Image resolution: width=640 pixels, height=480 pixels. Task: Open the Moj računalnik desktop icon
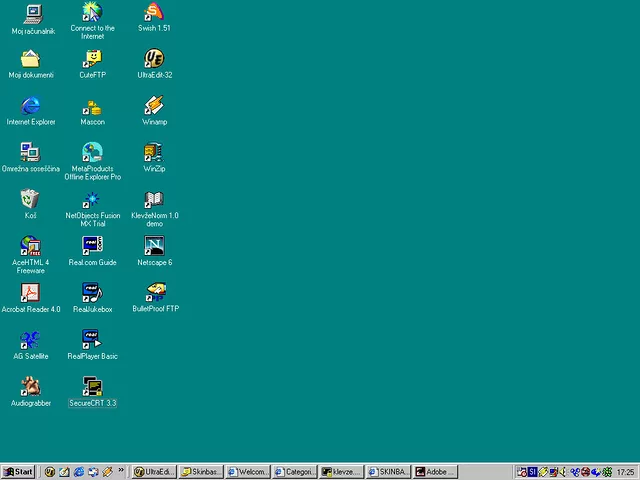pyautogui.click(x=31, y=13)
